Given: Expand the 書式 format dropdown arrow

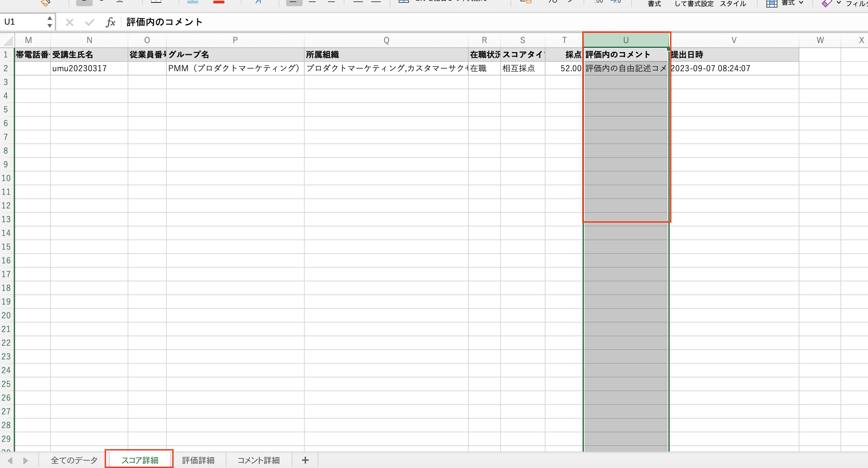Looking at the screenshot, I should click(801, 3).
